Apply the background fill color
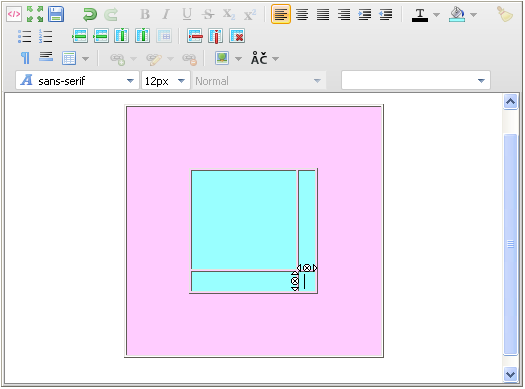This screenshot has height=389, width=525. (x=457, y=15)
